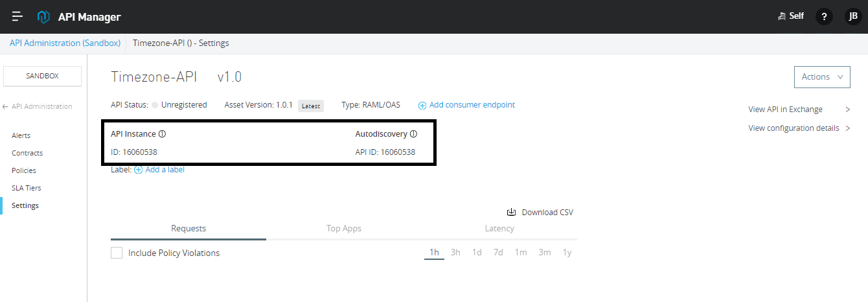
Task: Tick the Include Policy Violations checkbox
Action: pyautogui.click(x=117, y=253)
